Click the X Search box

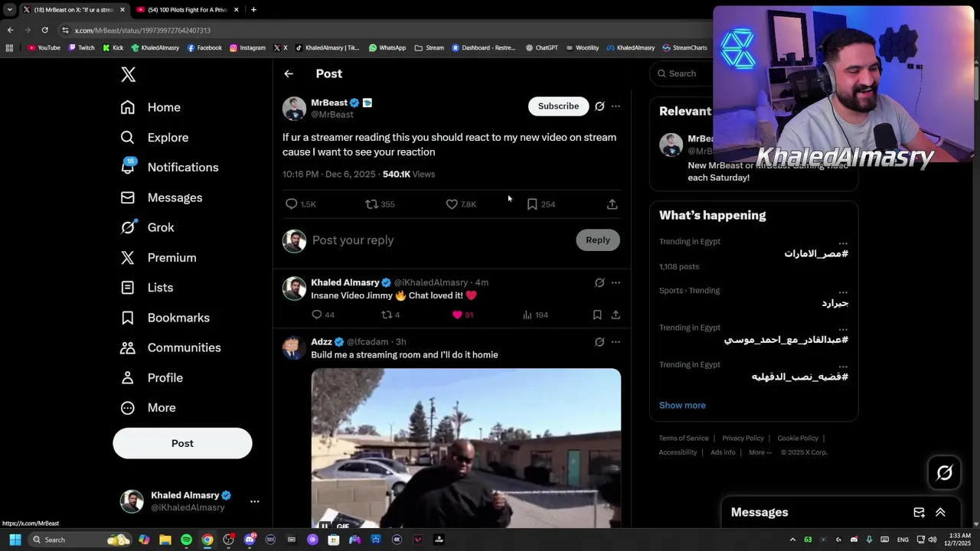681,73
